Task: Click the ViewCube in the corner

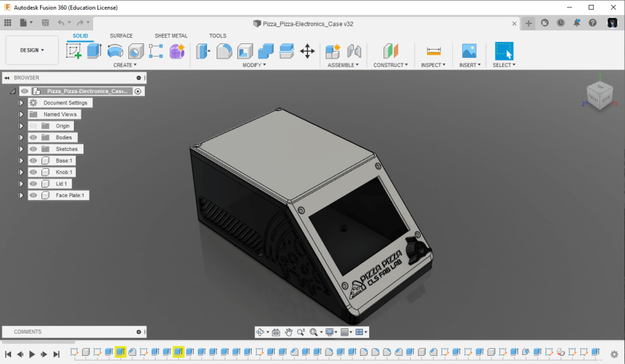Action: pyautogui.click(x=598, y=95)
